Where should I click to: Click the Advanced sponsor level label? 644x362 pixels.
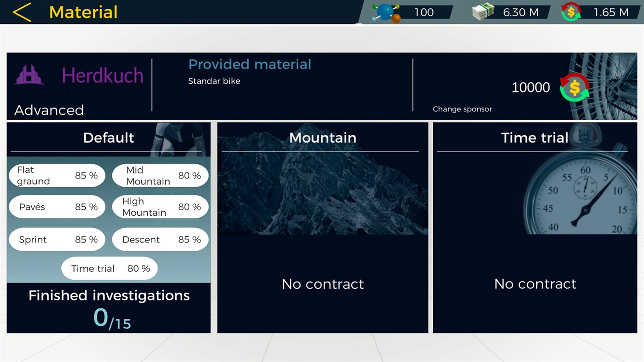(x=49, y=110)
